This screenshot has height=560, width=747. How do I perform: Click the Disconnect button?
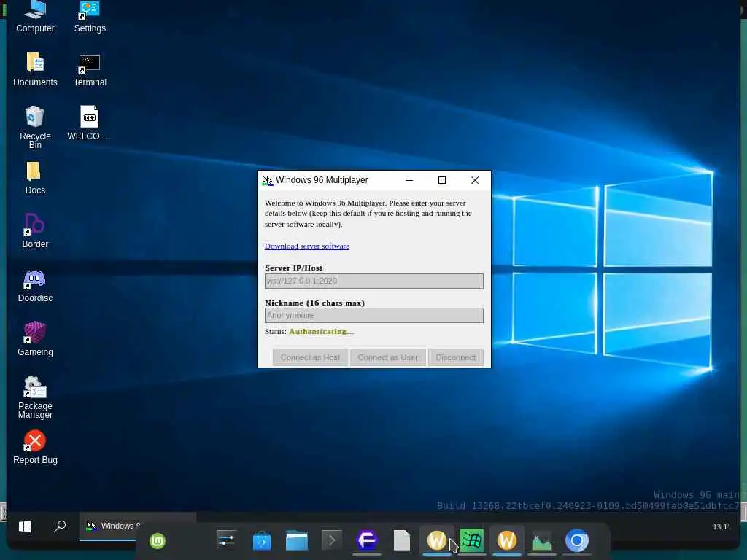click(455, 357)
